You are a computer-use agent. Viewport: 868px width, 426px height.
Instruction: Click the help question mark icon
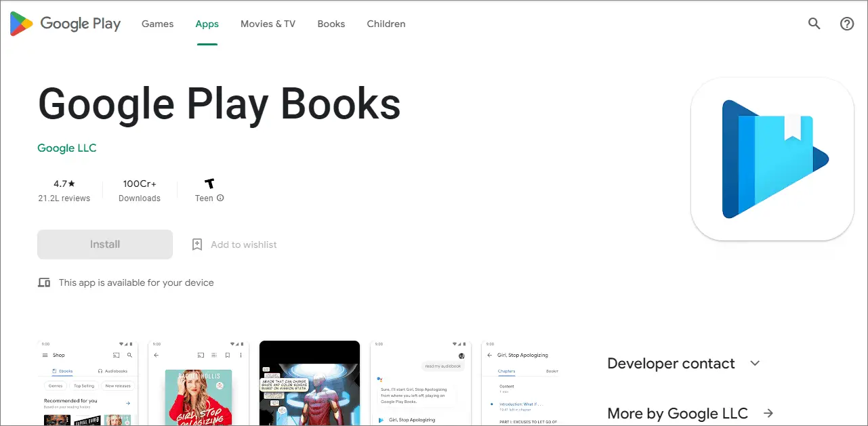(846, 23)
